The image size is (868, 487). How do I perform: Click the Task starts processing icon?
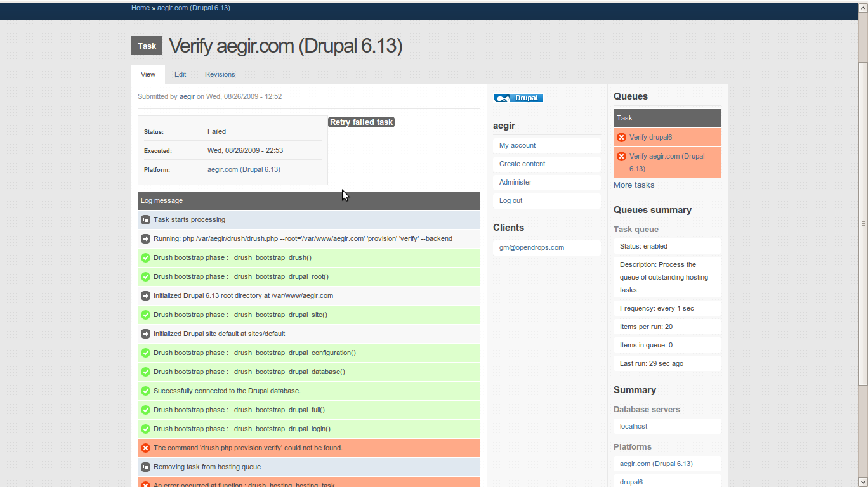click(x=145, y=220)
